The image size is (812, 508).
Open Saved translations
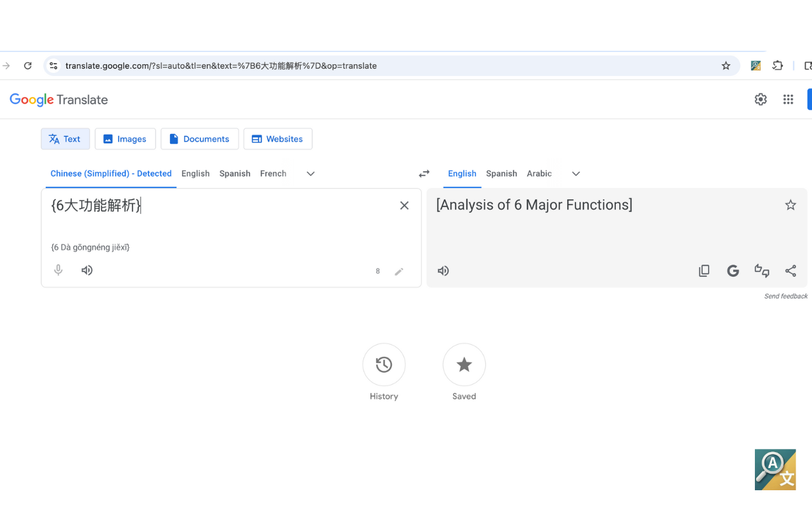tap(464, 364)
